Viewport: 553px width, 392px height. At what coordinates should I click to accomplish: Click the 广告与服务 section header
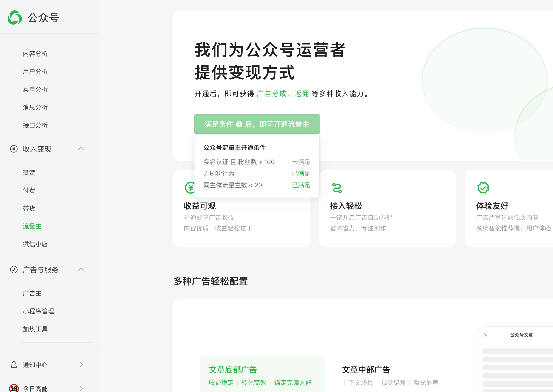coord(47,270)
